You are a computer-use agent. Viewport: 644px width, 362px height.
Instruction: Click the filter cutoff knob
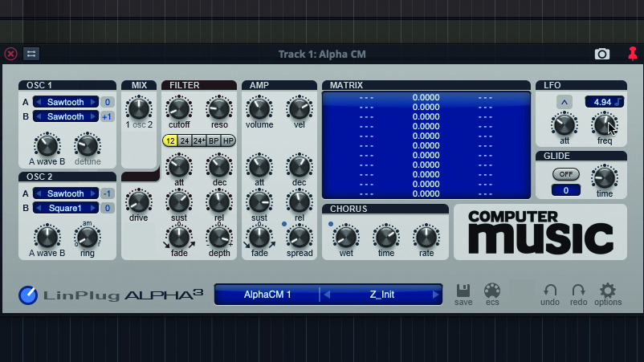click(x=179, y=108)
